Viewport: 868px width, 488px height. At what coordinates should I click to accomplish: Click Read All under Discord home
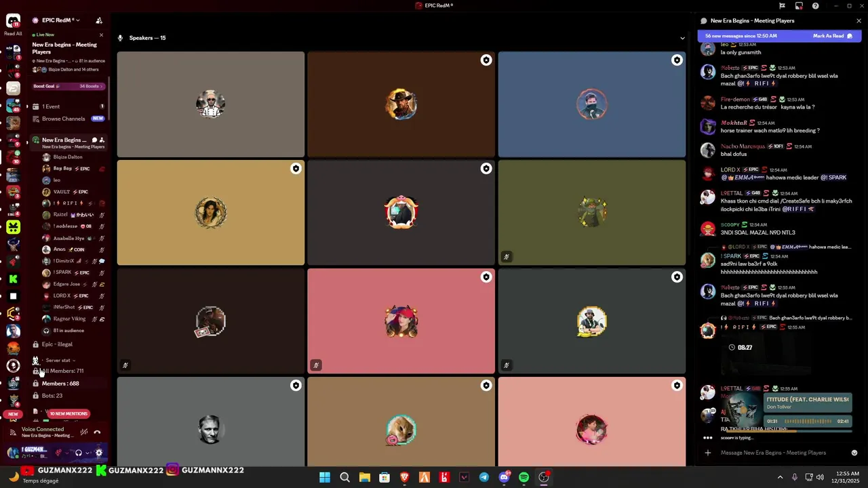point(13,33)
